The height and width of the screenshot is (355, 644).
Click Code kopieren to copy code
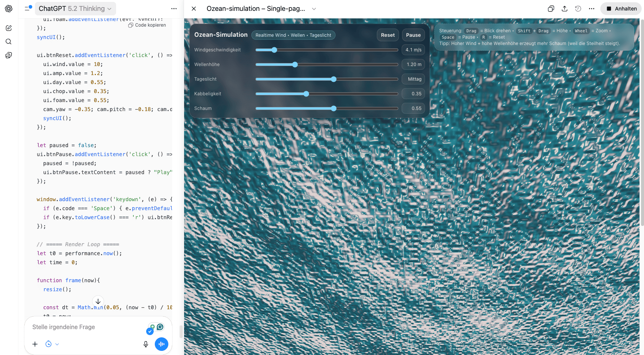(x=147, y=25)
